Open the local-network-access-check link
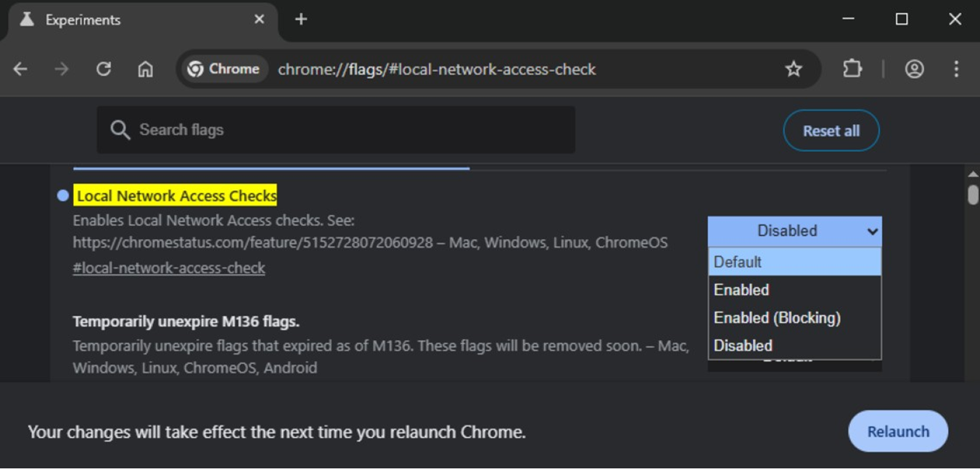 pyautogui.click(x=168, y=267)
